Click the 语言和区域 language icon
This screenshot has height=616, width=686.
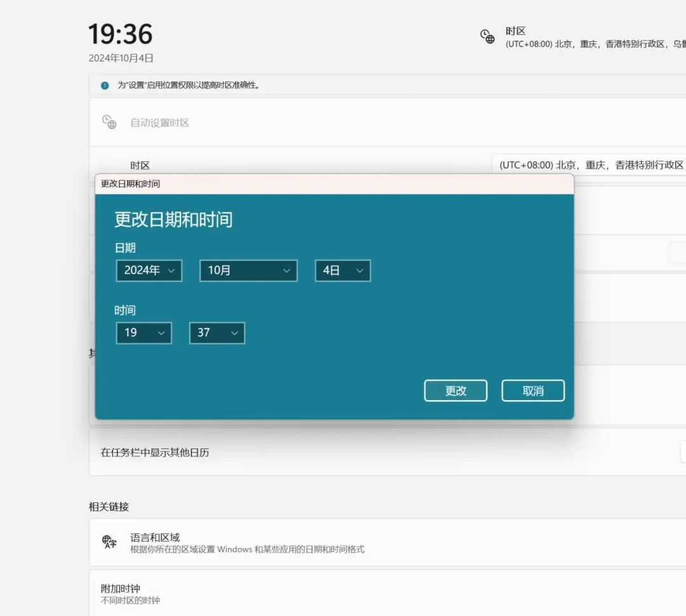[109, 542]
